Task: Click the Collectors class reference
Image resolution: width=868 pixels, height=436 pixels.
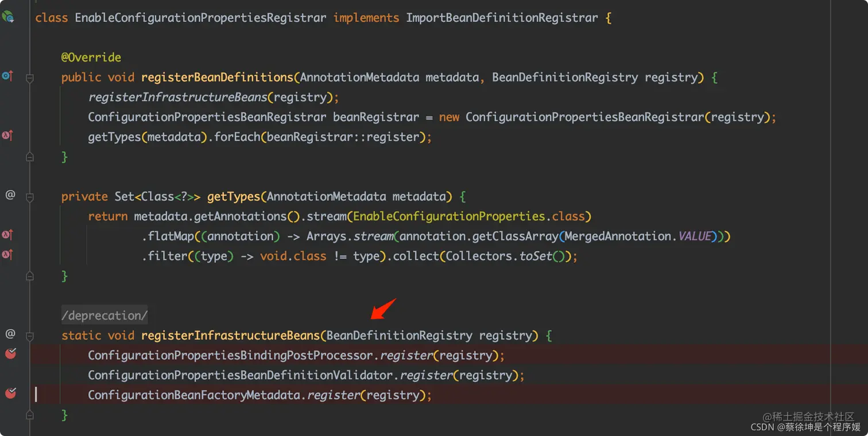Action: coord(479,256)
